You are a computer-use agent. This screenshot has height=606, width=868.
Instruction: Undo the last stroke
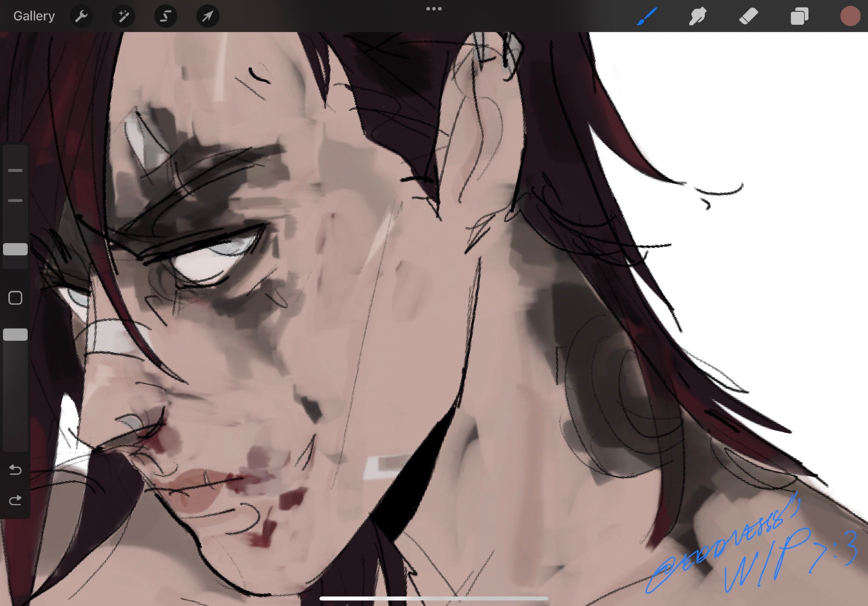15,470
